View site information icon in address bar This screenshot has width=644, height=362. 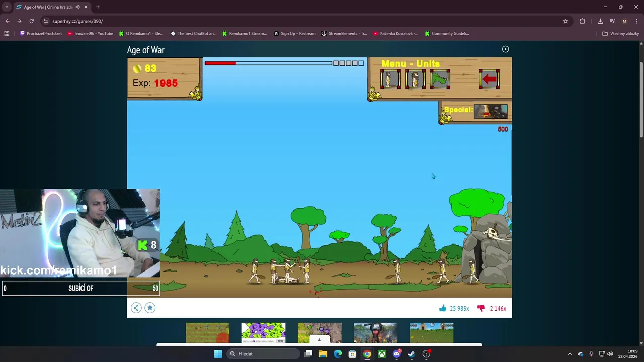point(46,21)
